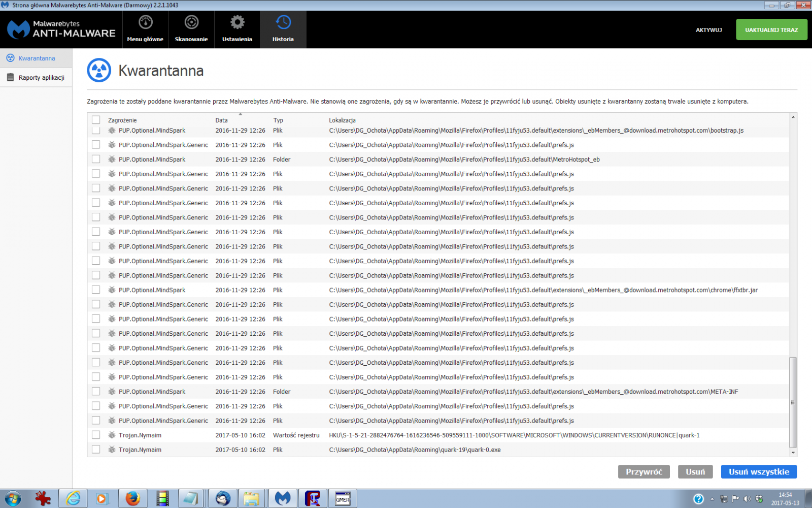Open Firefox from the taskbar
812x508 pixels.
tap(132, 499)
